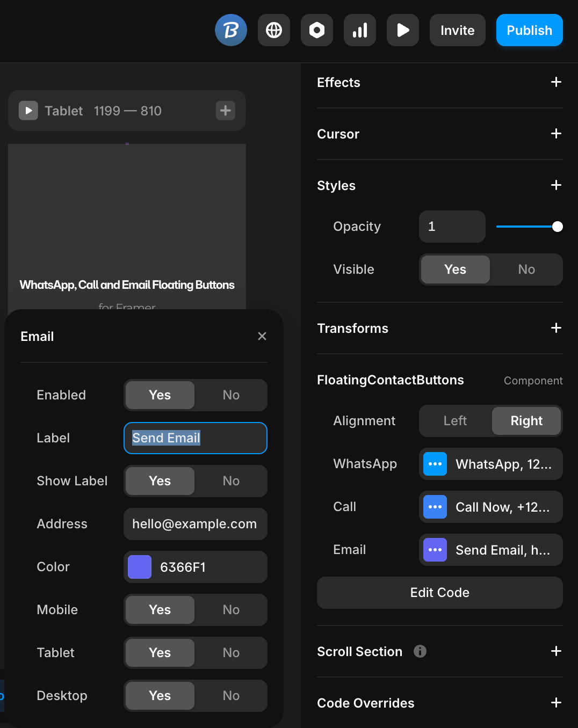
Task: Click the globe site settings icon
Action: click(274, 30)
